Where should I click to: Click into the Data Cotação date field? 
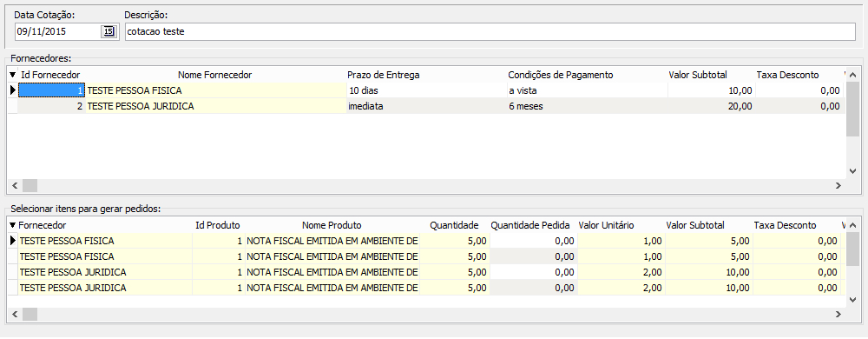coord(57,31)
